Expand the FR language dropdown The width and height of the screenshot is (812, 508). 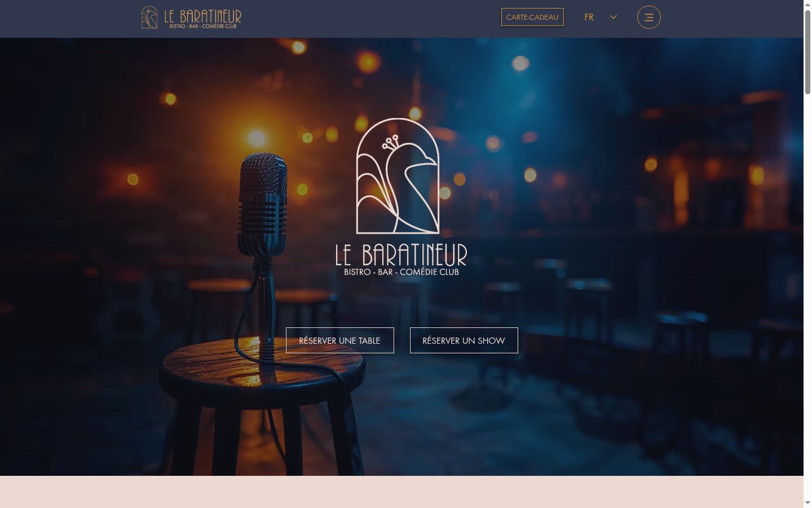601,17
